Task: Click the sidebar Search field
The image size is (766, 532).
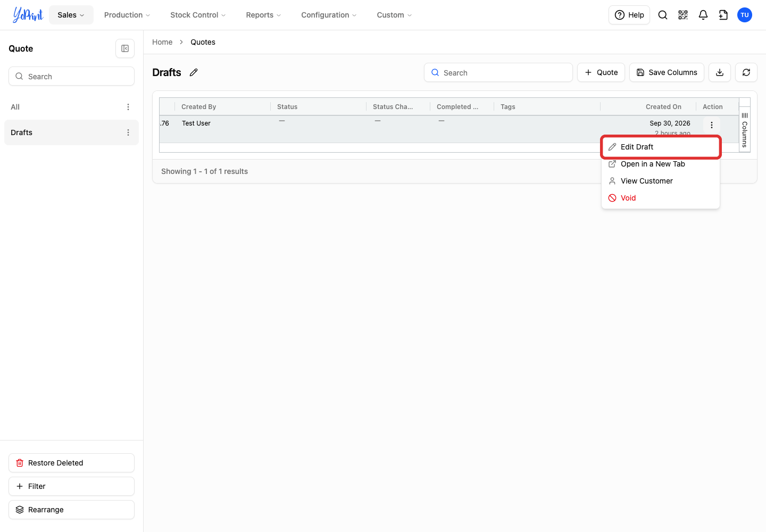Action: pos(71,76)
